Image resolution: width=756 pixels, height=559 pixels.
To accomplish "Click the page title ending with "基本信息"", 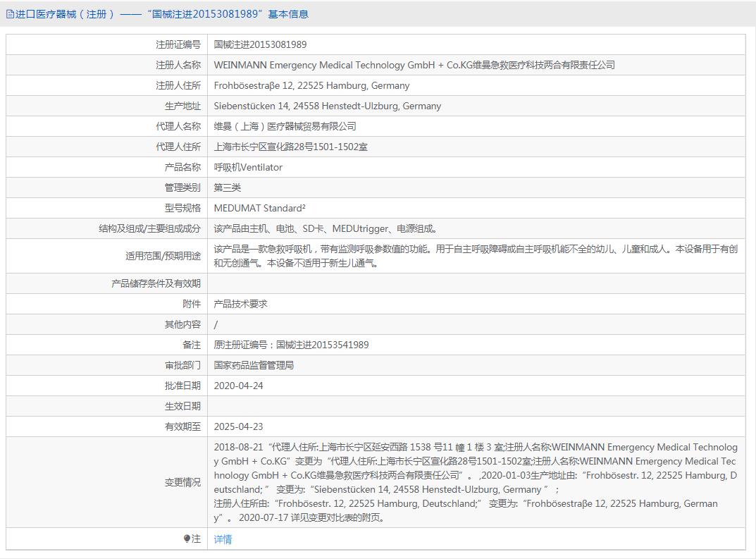I will (x=162, y=15).
